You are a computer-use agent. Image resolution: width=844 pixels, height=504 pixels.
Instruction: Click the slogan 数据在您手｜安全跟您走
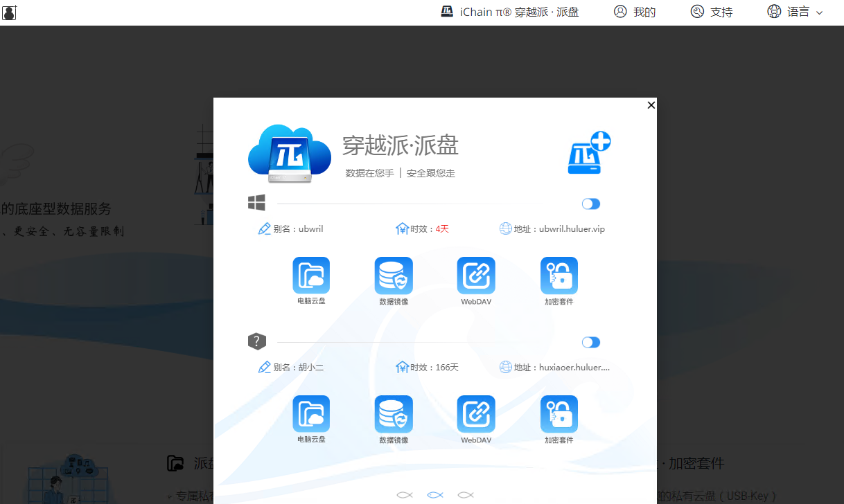[x=401, y=173]
